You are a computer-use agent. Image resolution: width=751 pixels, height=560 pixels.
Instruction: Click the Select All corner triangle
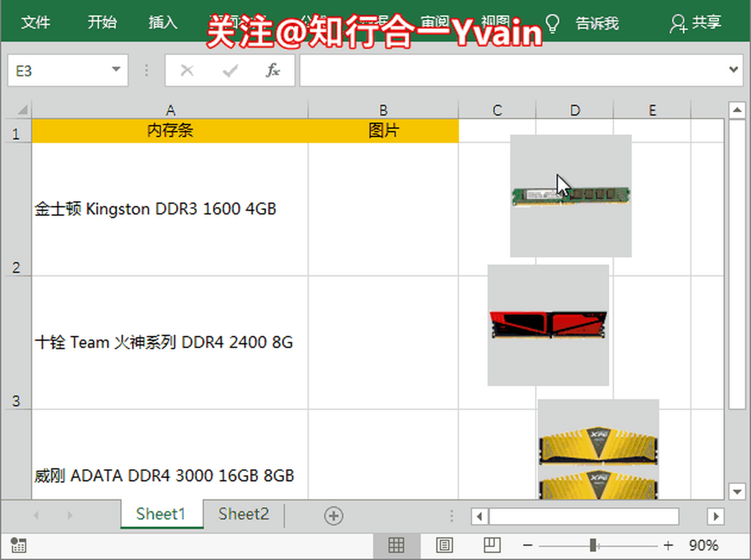(x=22, y=109)
